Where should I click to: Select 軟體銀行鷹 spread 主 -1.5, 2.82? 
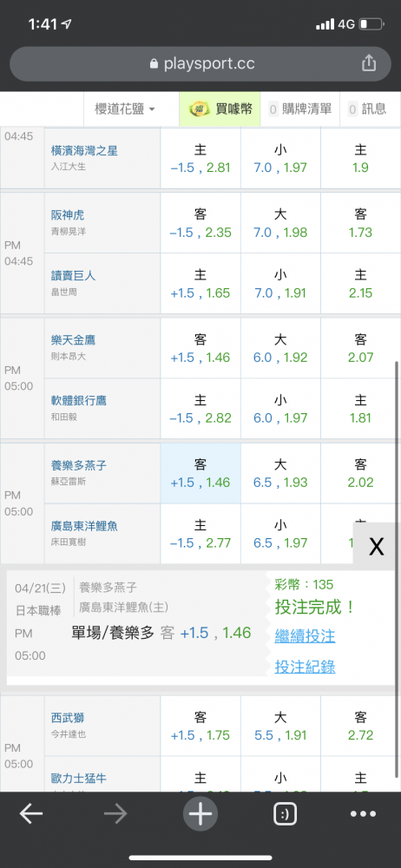(x=200, y=409)
